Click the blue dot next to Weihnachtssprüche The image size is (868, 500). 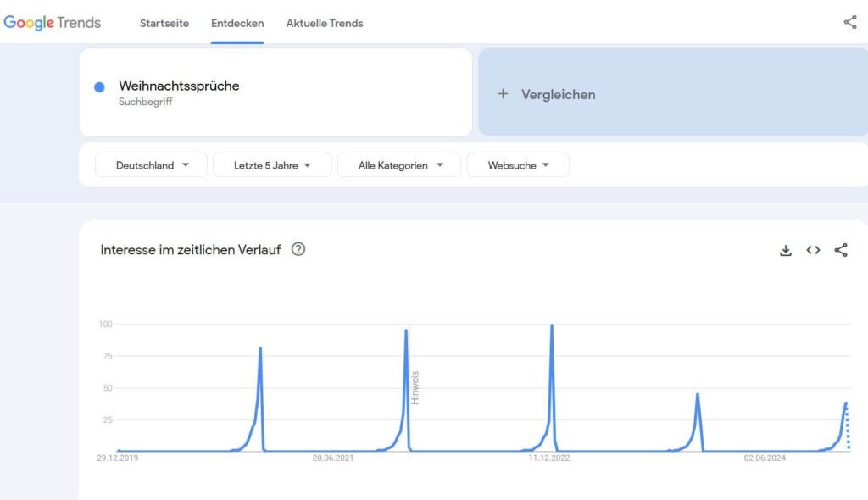tap(99, 86)
